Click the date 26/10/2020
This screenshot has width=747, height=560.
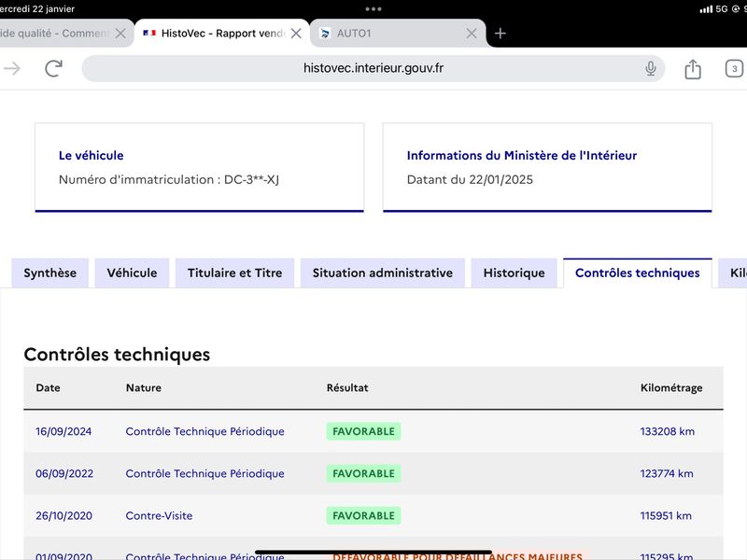(x=63, y=516)
